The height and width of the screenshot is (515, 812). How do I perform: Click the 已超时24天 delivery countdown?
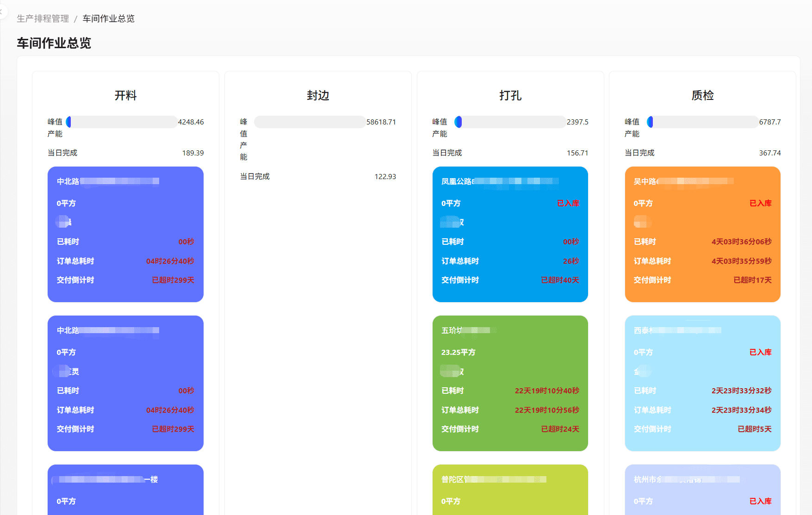(x=560, y=429)
